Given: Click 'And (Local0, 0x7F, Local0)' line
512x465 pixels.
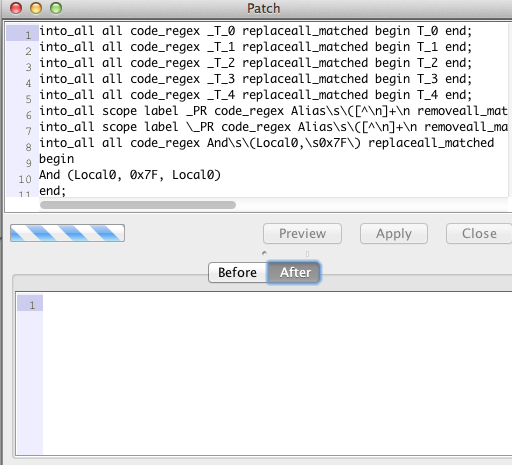Looking at the screenshot, I should pyautogui.click(x=130, y=175).
